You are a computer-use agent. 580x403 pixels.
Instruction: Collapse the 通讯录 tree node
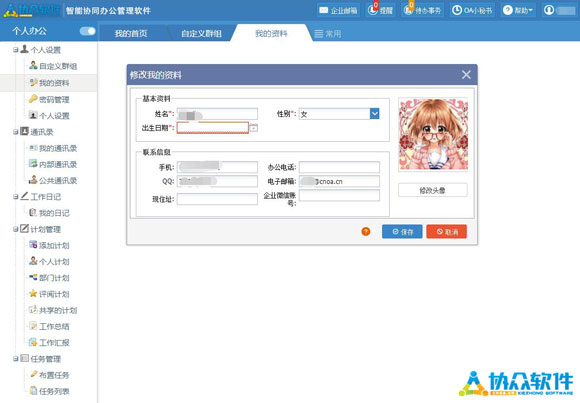point(16,132)
